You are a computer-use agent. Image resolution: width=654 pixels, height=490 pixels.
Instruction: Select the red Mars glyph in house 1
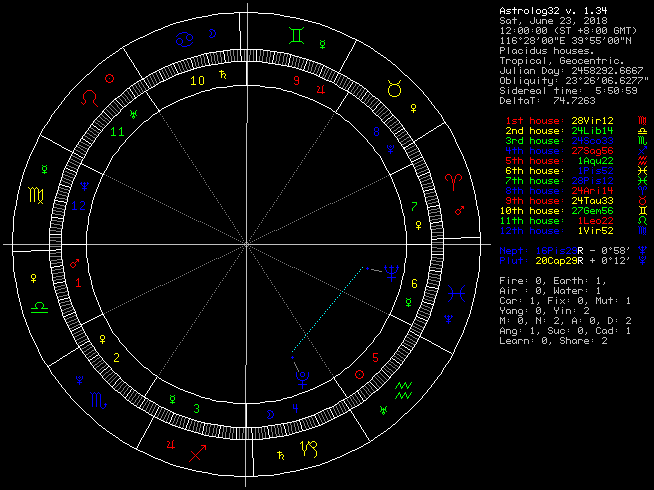(x=75, y=263)
